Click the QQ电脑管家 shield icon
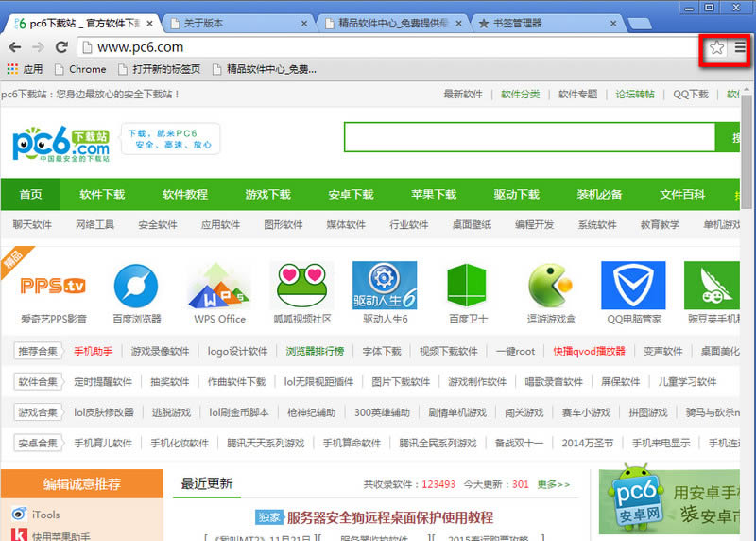Viewport: 756px width, 541px height. click(633, 286)
